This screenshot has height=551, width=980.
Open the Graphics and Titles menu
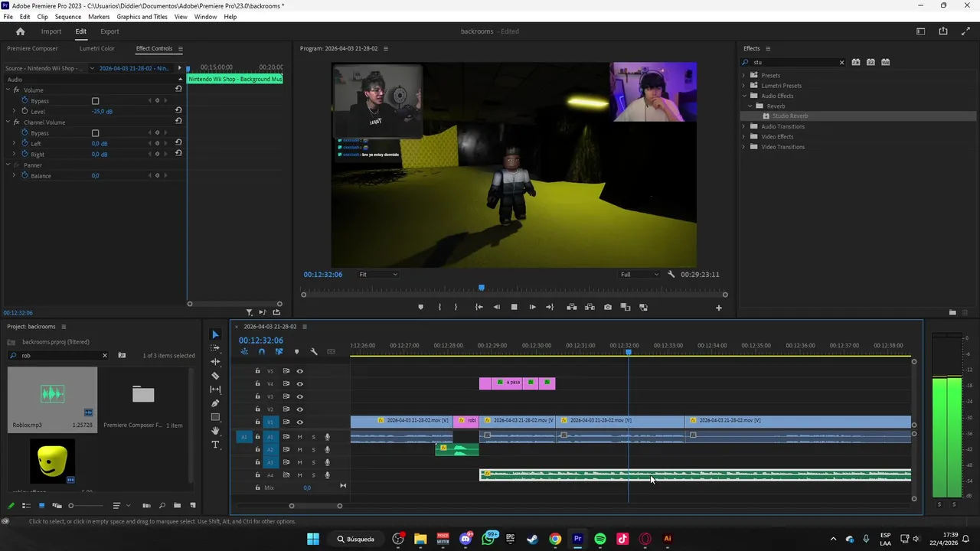pyautogui.click(x=142, y=17)
